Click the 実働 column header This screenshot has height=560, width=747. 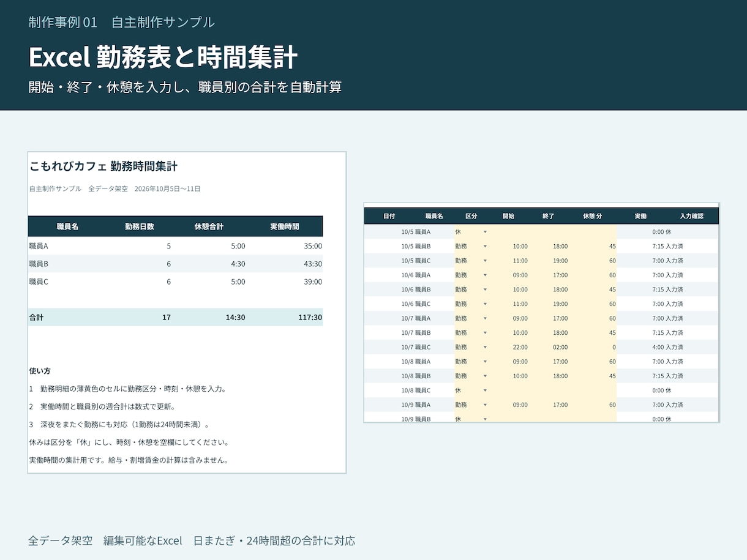pyautogui.click(x=640, y=216)
